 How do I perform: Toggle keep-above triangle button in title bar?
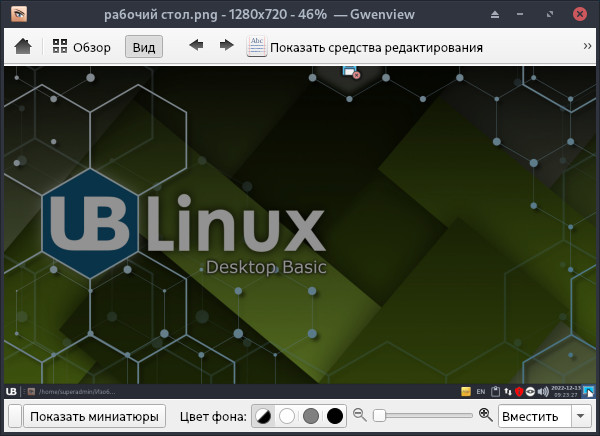pos(495,15)
